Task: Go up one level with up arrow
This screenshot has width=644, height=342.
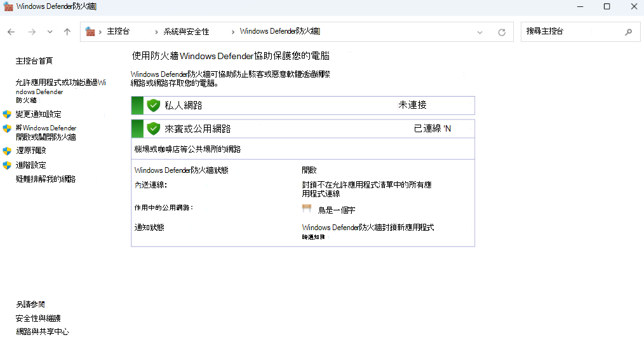Action: [67, 32]
